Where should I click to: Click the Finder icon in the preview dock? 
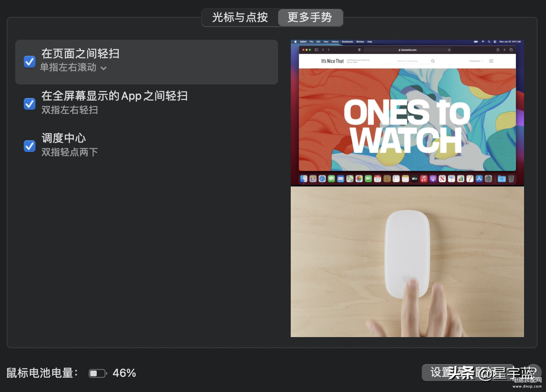[303, 179]
